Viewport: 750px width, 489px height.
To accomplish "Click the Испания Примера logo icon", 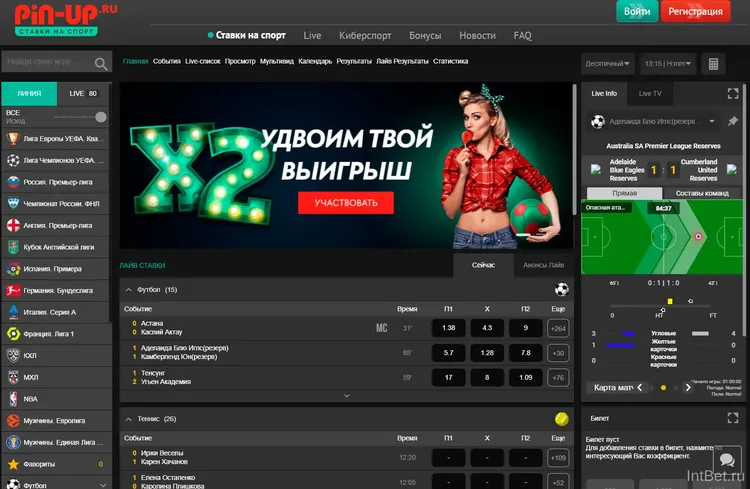I will point(13,269).
